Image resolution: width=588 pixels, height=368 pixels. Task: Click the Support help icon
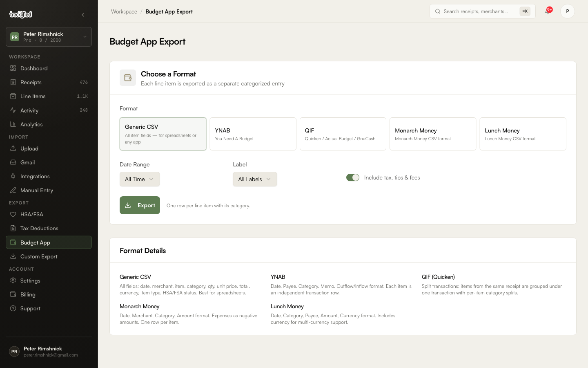pos(13,308)
